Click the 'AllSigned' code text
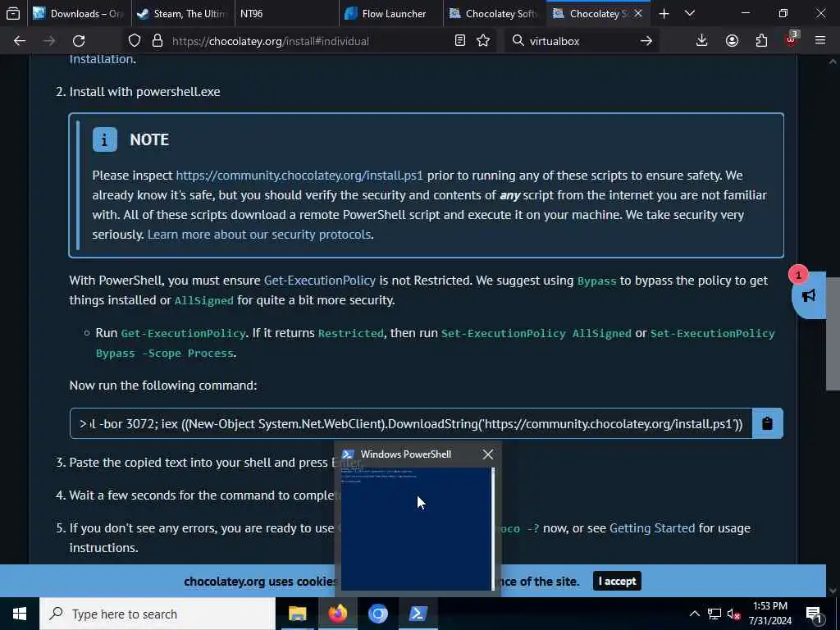The height and width of the screenshot is (630, 840). point(204,300)
